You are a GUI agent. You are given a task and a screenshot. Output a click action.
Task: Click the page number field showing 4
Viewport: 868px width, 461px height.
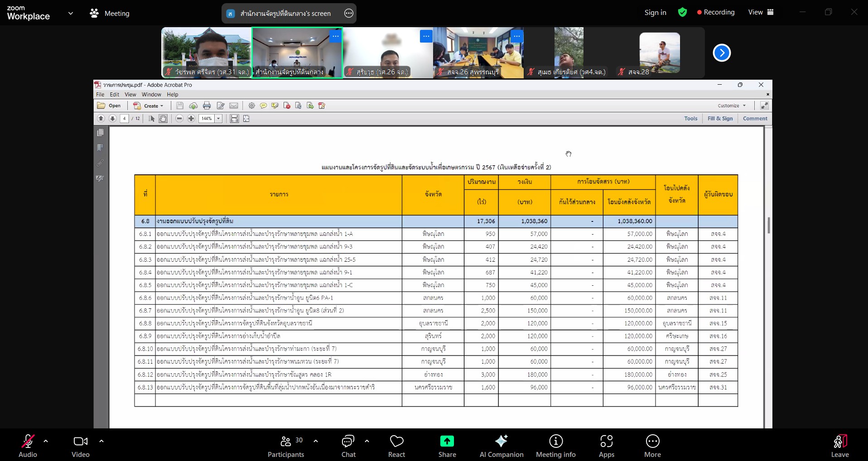[124, 118]
